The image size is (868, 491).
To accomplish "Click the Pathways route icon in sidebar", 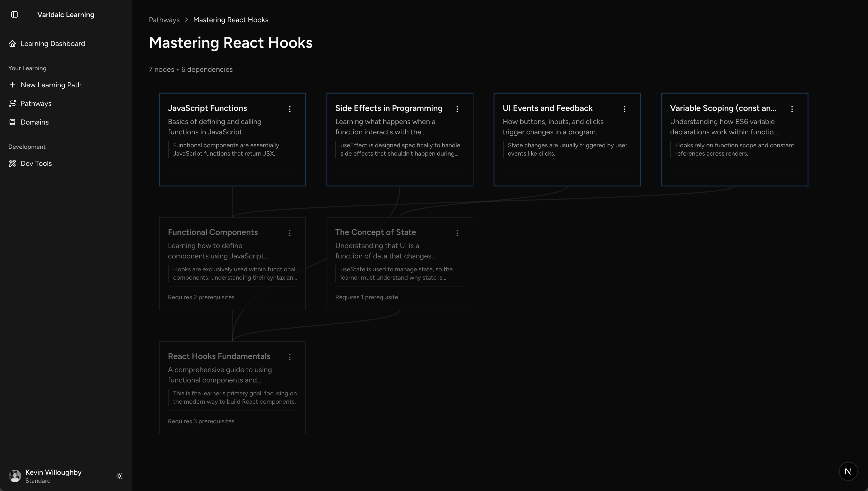I will pos(12,104).
